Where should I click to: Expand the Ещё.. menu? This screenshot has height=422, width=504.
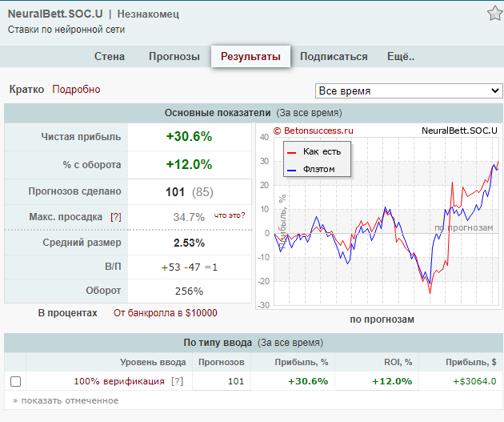401,56
